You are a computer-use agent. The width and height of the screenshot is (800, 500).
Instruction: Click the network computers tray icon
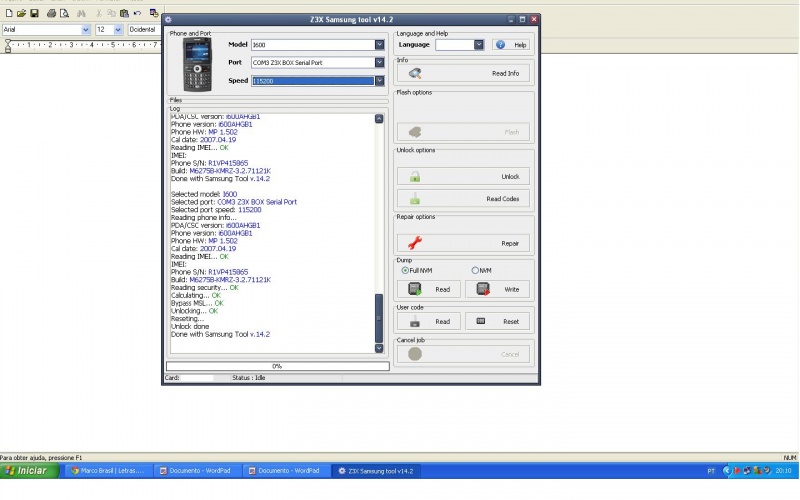click(x=747, y=470)
